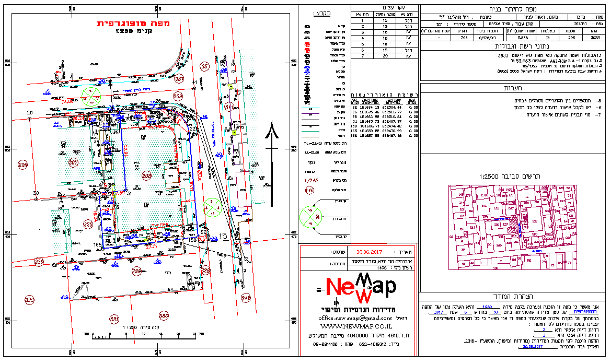This screenshot has height=364, width=611.
Task: Select circled parcel number 325
Action: pos(88,224)
